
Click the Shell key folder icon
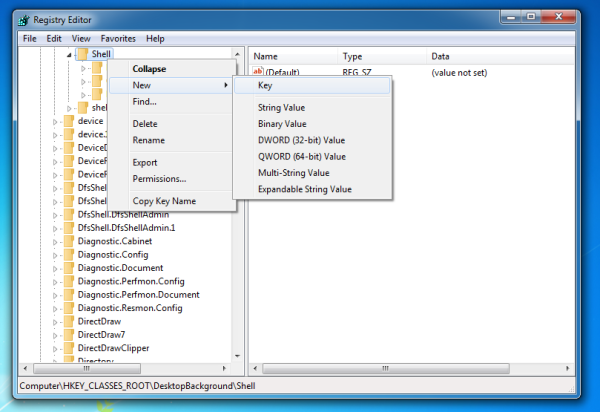coord(83,54)
